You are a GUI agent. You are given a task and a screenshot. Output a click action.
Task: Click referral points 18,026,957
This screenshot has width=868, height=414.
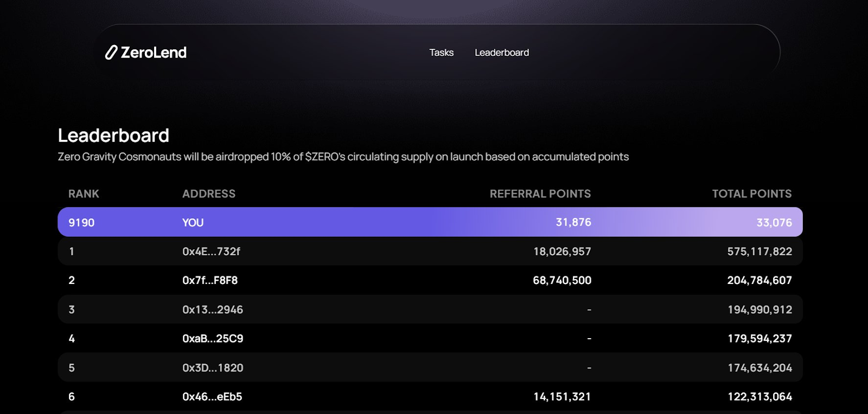click(x=562, y=251)
